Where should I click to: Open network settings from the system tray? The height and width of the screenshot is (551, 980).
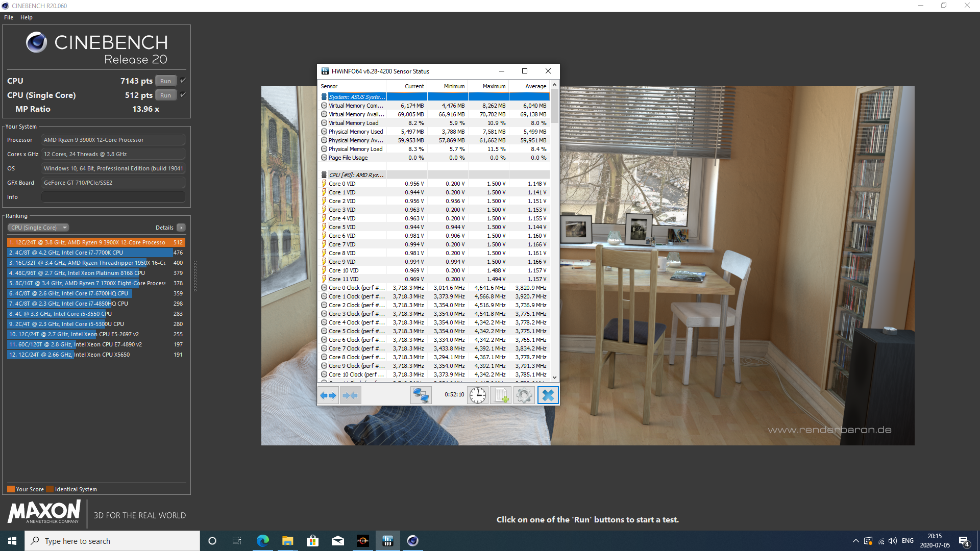point(881,541)
